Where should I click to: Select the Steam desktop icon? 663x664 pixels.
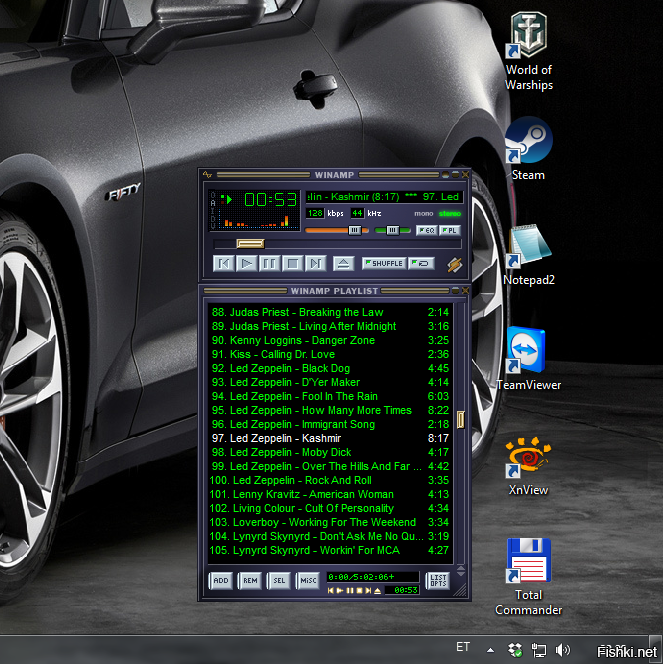[528, 149]
